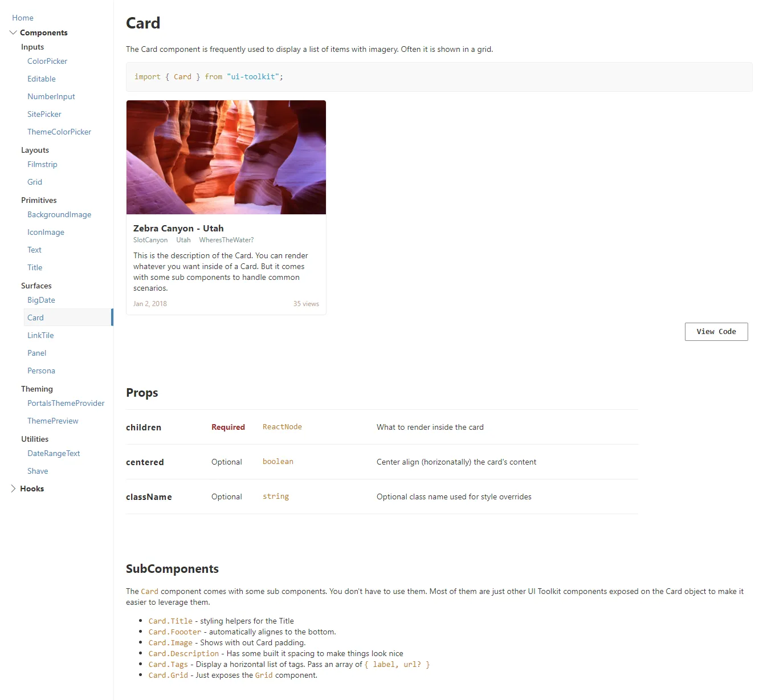Click the Zebra Canyon card image
759x700 pixels.
coord(226,157)
